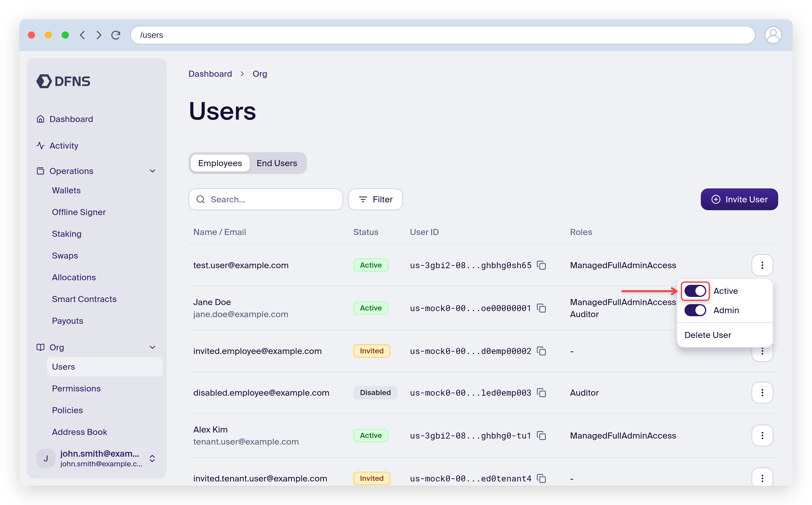This screenshot has width=812, height=505.
Task: Copy User ID for disabled.employee@example.com
Action: point(541,393)
